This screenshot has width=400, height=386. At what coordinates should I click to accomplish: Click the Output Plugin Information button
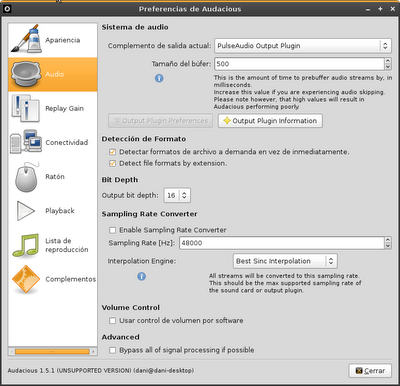pyautogui.click(x=270, y=121)
